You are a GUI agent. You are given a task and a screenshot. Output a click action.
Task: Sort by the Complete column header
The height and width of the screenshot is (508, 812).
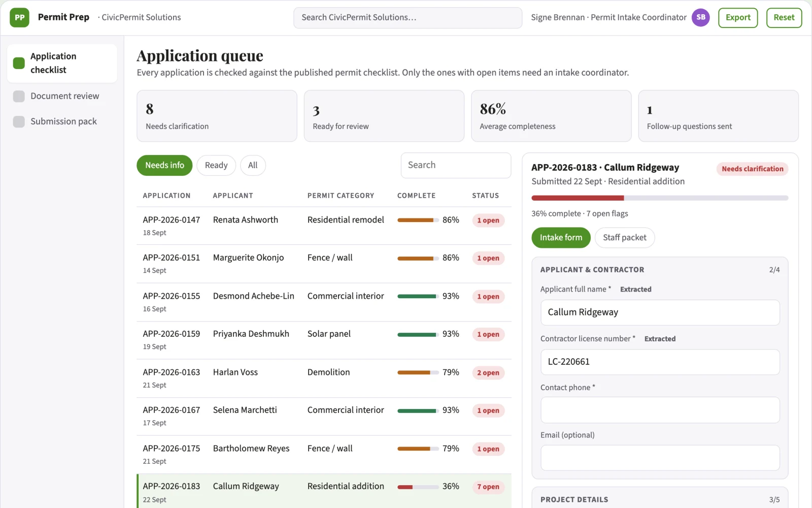coord(416,196)
